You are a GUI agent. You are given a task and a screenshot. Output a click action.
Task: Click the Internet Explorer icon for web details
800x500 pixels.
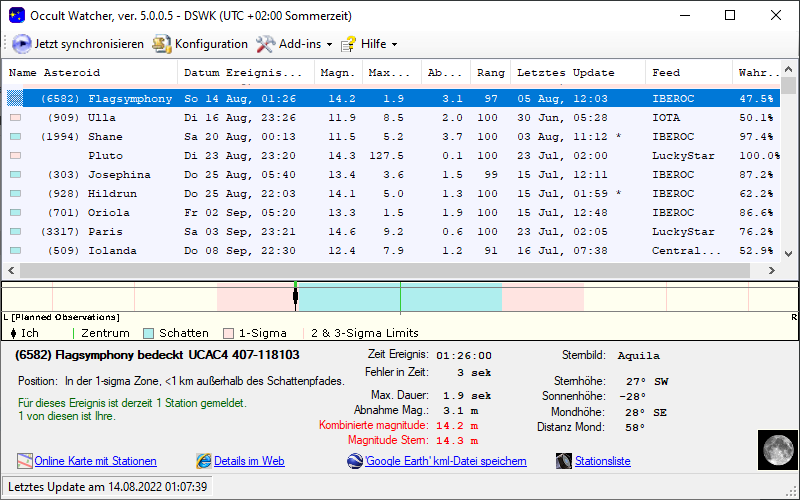204,461
